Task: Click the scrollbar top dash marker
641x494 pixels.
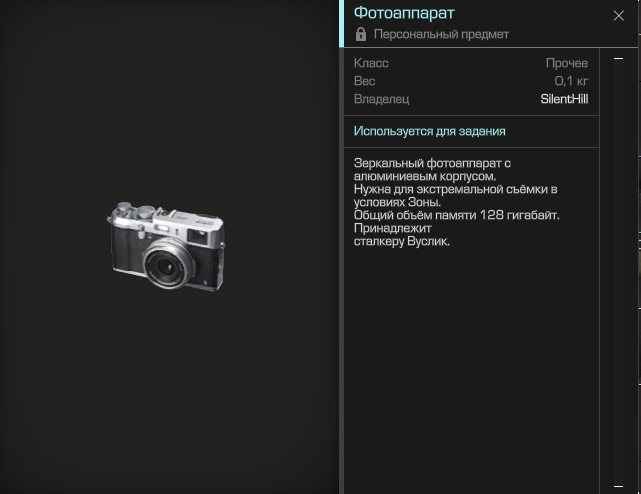Action: pos(618,58)
